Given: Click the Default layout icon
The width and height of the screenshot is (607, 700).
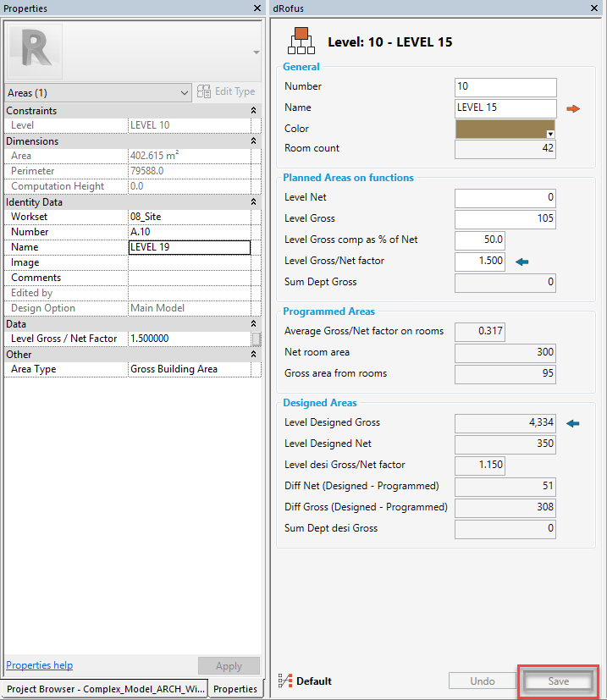Looking at the screenshot, I should click(x=286, y=681).
